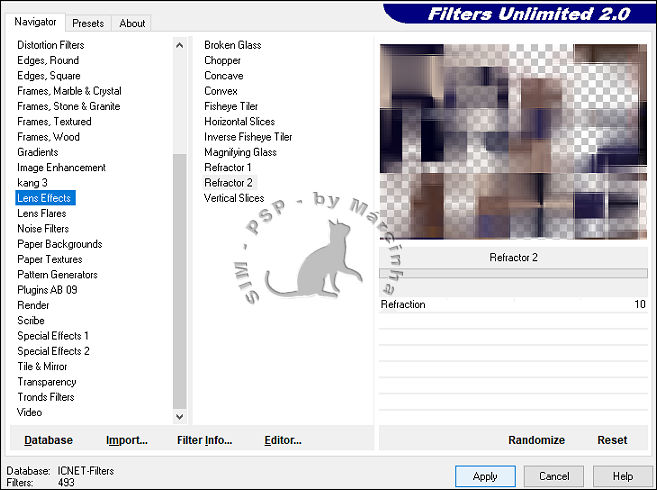Viewport: 657px width, 490px height.
Task: Select Lens Flares category
Action: (41, 213)
